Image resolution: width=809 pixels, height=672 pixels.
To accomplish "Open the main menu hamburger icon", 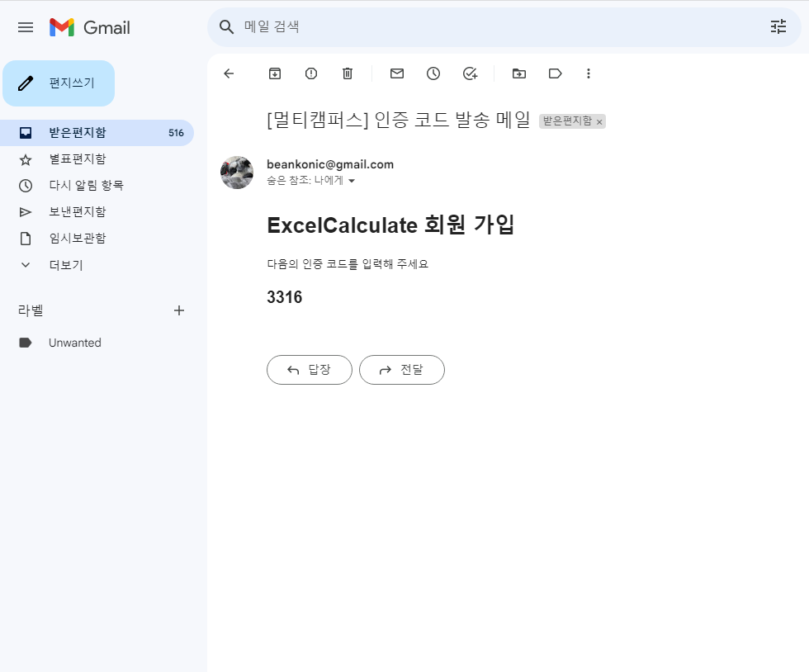I will pos(26,27).
